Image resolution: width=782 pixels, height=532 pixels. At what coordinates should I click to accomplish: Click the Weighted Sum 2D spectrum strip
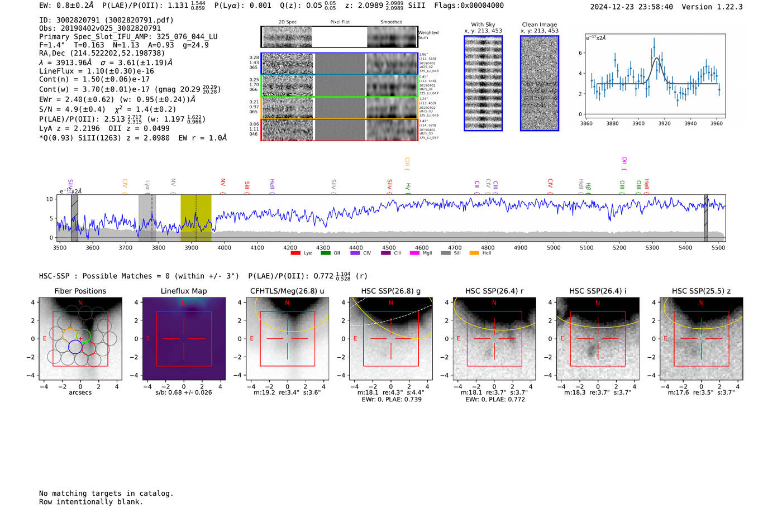[340, 37]
